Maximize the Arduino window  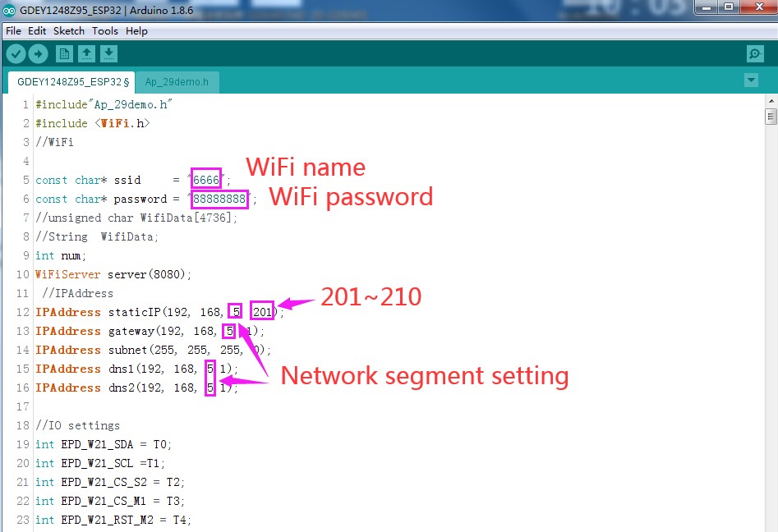[729, 7]
